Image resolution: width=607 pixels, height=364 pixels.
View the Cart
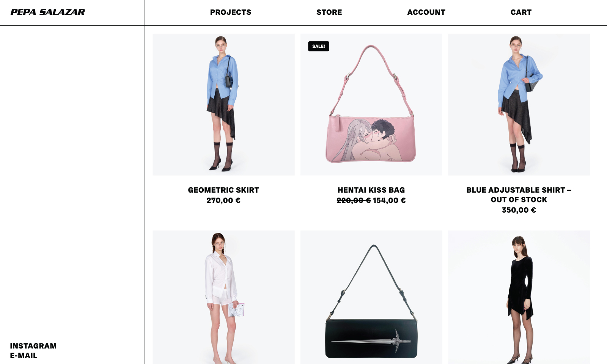click(521, 12)
